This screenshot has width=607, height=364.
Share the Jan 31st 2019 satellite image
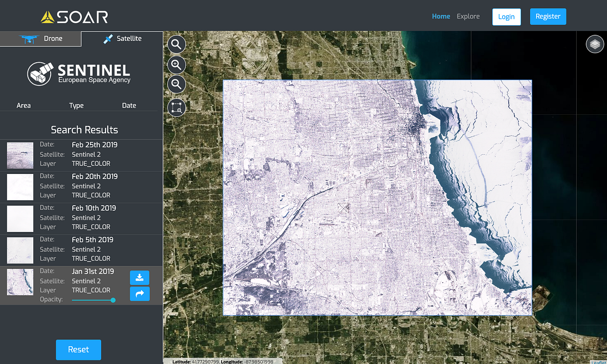click(x=140, y=294)
